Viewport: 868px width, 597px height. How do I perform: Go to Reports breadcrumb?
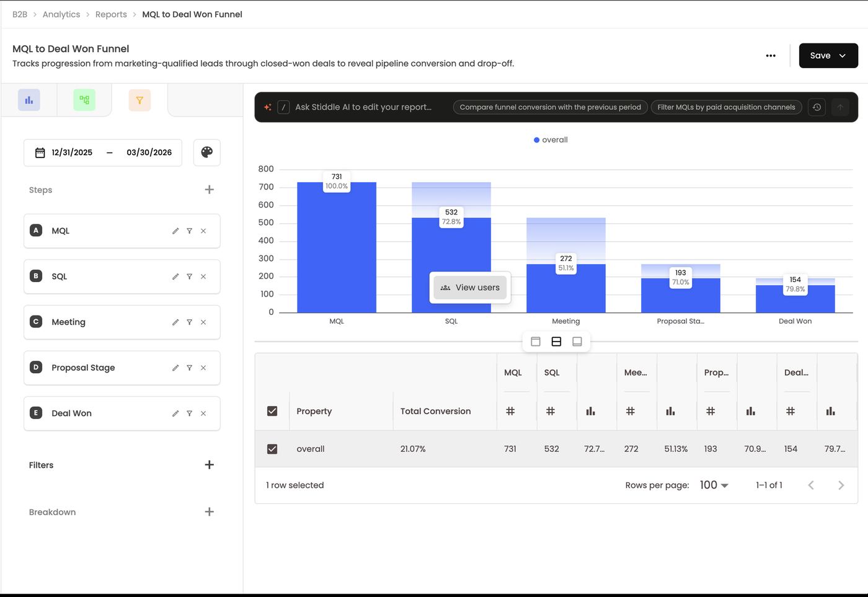(x=111, y=14)
